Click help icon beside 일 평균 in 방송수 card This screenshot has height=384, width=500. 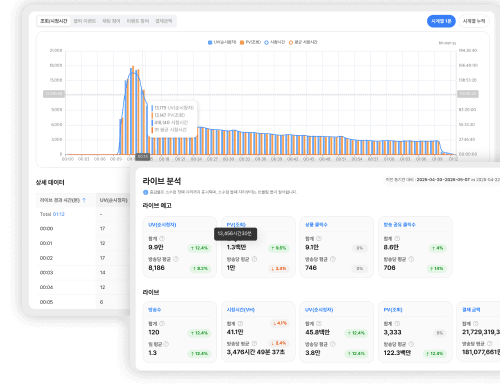166,344
